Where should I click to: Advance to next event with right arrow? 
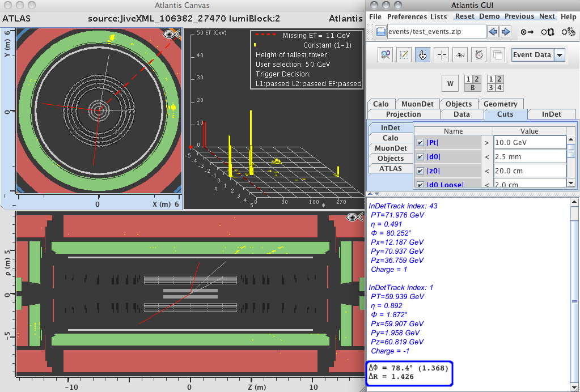pos(506,32)
